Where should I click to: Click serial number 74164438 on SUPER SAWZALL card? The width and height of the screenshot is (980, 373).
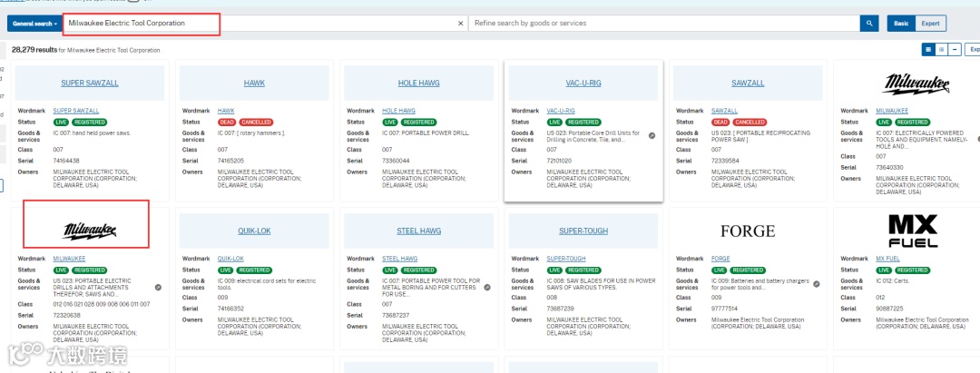[65, 161]
